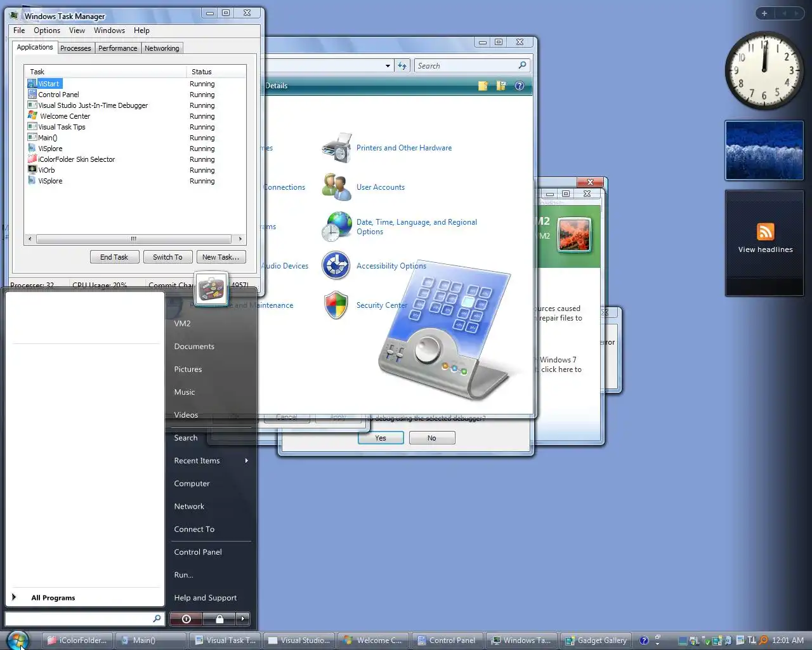Open Music from Start menu
This screenshot has height=650, width=812.
pyautogui.click(x=185, y=392)
